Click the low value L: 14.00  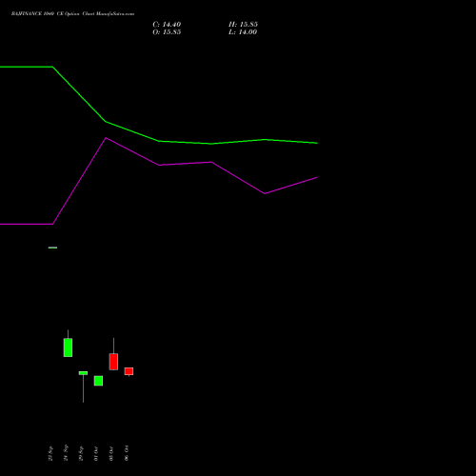[x=243, y=32]
